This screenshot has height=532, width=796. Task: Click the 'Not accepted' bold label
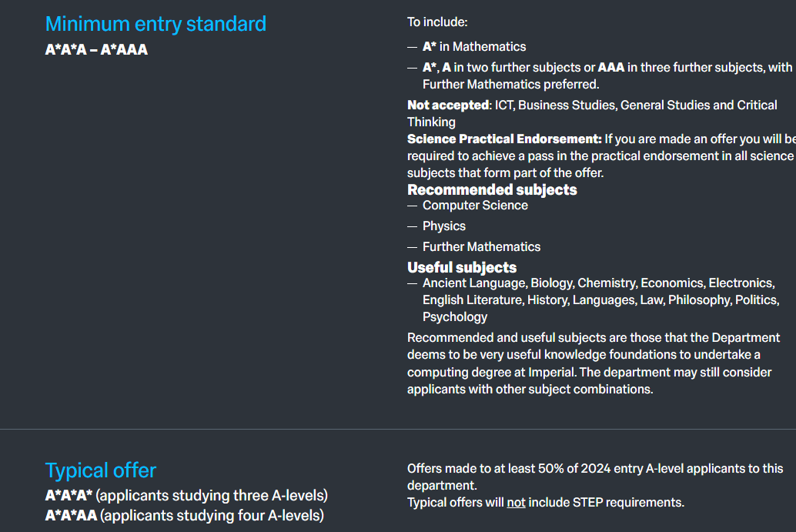coord(449,105)
